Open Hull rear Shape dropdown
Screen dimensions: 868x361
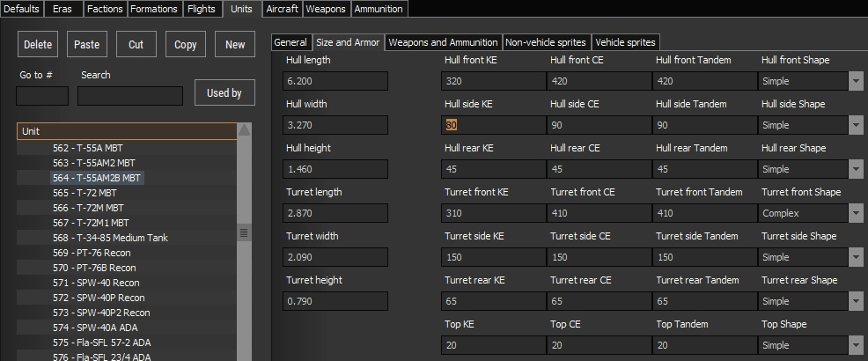[x=856, y=169]
